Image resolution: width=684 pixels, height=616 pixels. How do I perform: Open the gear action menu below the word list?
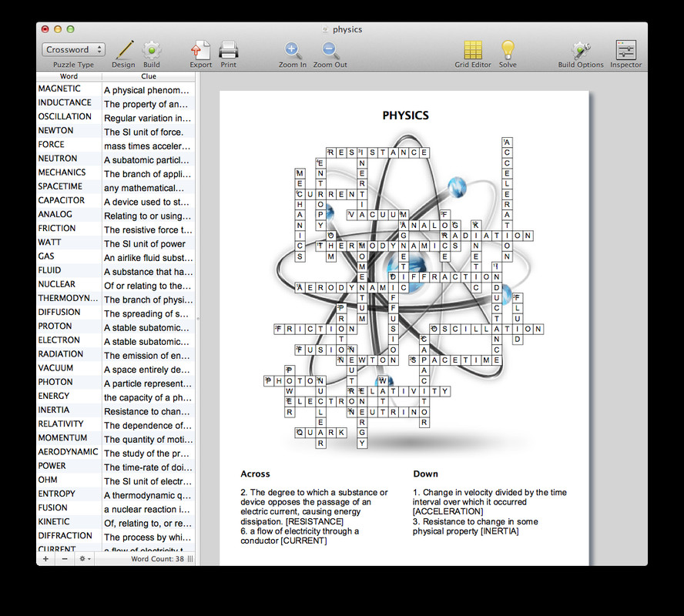coord(85,559)
